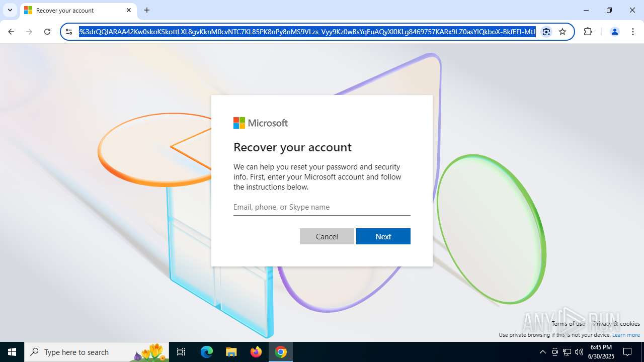
Task: Open Chrome's three-dot menu
Action: (x=632, y=32)
